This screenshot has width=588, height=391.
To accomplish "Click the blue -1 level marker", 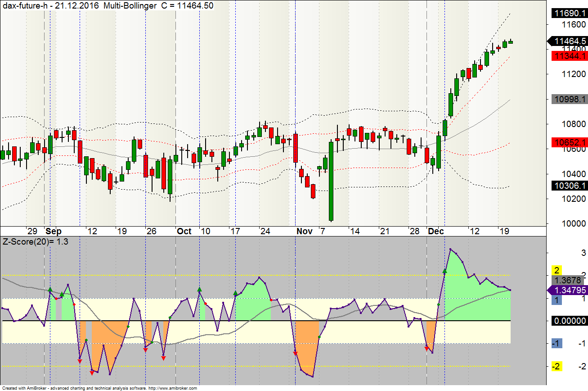I will coord(557,343).
